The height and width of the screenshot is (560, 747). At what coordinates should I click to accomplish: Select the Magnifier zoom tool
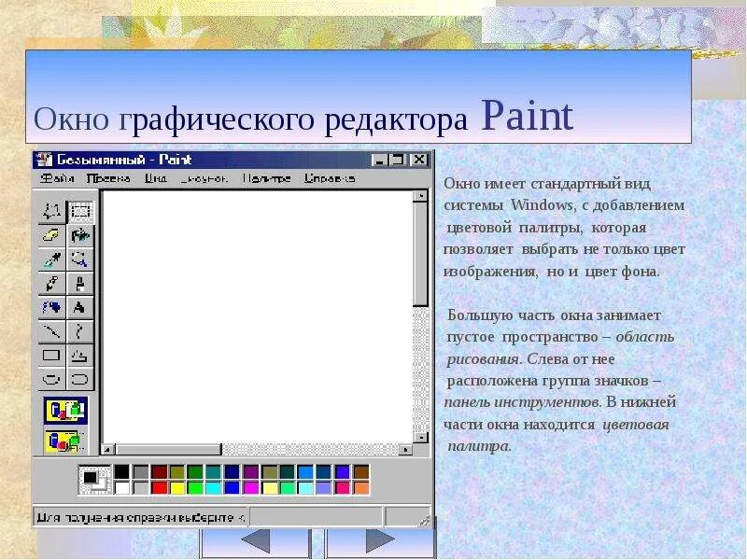80,260
